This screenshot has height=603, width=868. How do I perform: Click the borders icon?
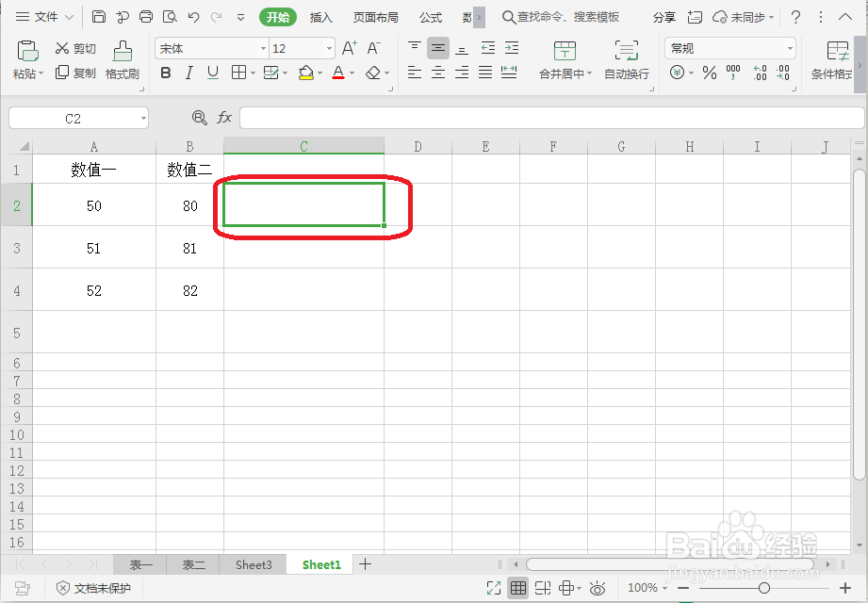238,73
